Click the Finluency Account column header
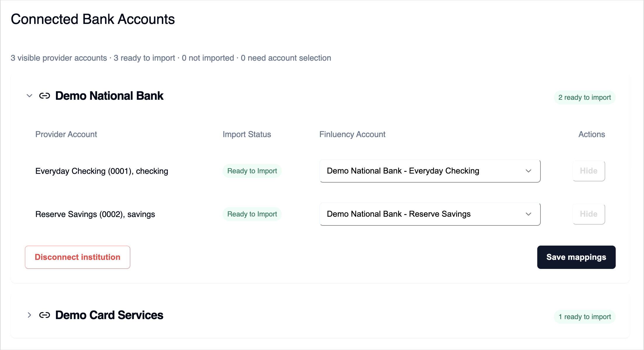This screenshot has width=644, height=350. [x=352, y=134]
